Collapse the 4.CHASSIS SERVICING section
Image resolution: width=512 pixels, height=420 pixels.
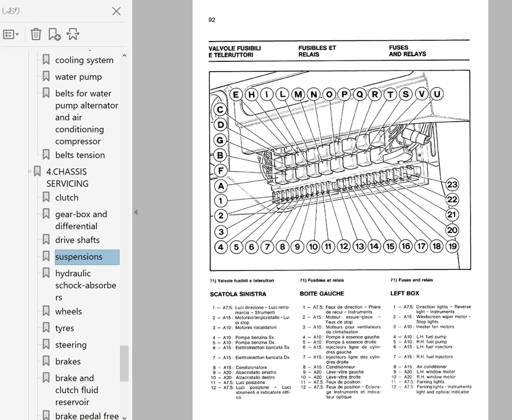30,171
